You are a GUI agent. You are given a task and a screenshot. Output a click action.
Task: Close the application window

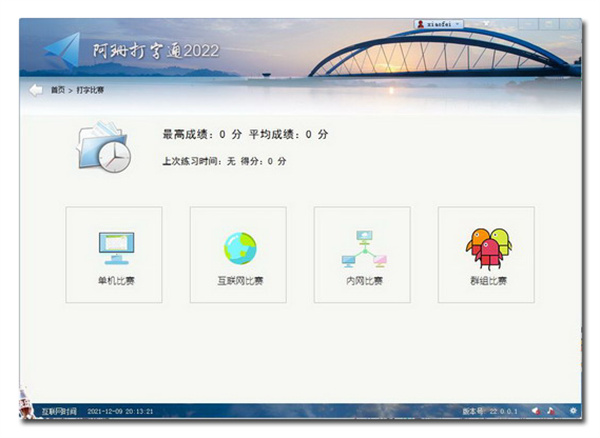[570, 24]
